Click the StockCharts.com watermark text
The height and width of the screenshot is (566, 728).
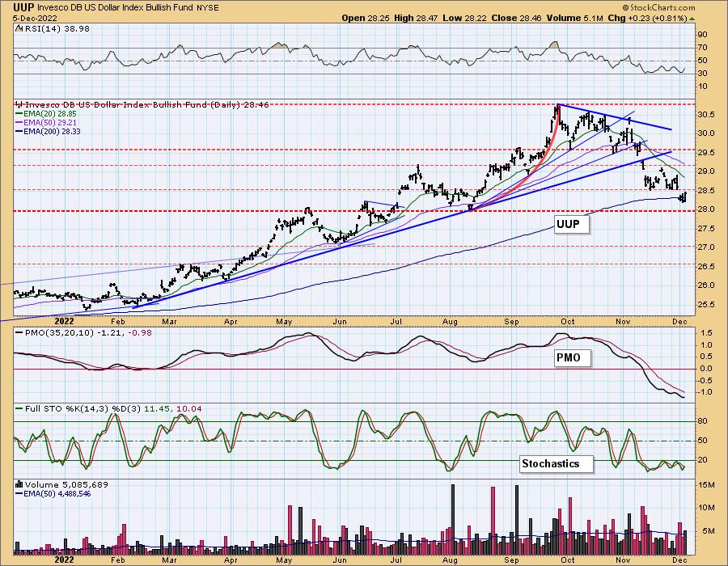(658, 7)
